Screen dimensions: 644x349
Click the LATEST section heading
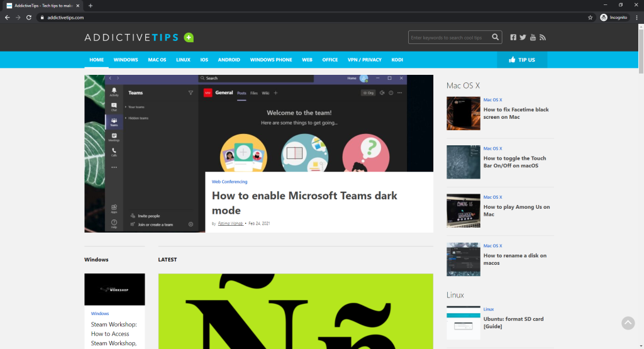(167, 260)
